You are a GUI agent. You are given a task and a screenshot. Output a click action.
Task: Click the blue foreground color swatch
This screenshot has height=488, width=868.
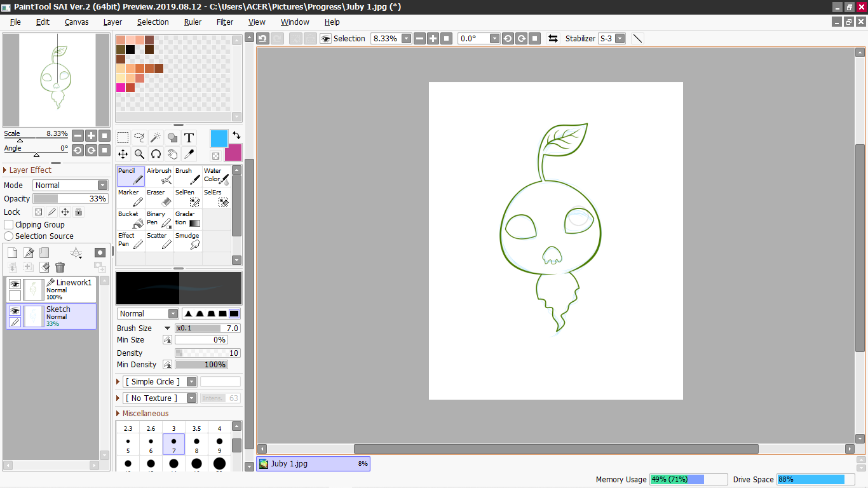tap(219, 138)
